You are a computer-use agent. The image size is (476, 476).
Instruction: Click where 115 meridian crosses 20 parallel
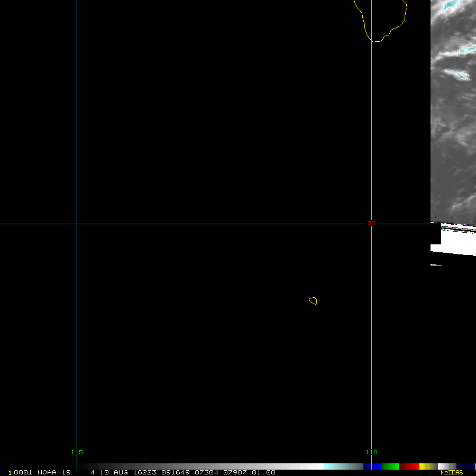click(77, 224)
